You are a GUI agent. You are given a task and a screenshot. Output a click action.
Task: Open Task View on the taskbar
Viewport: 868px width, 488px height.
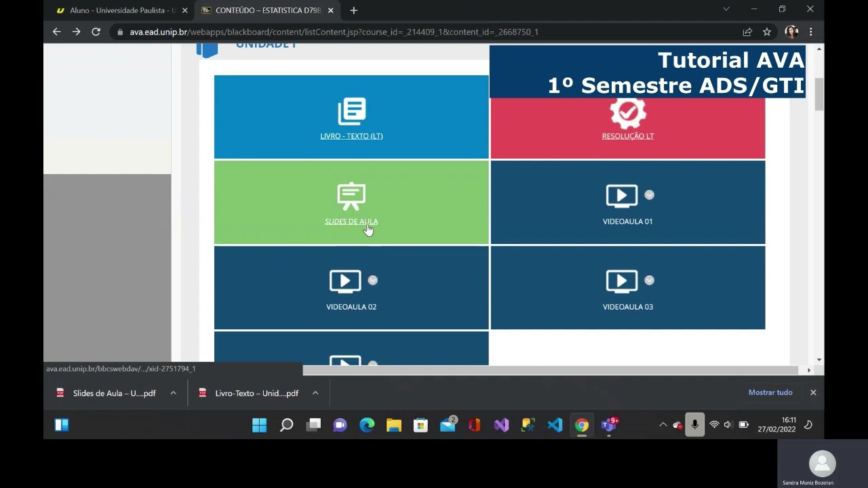coord(313,425)
